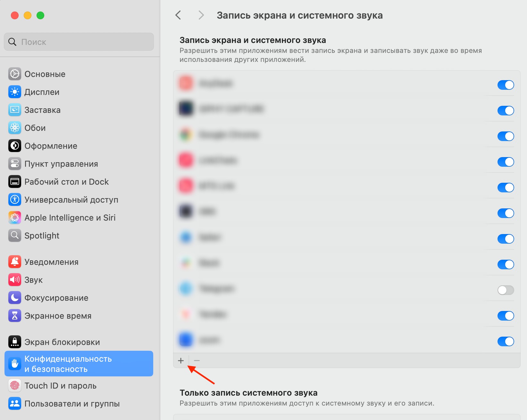This screenshot has height=420, width=527.
Task: Click the minus button to remove app
Action: 197,361
